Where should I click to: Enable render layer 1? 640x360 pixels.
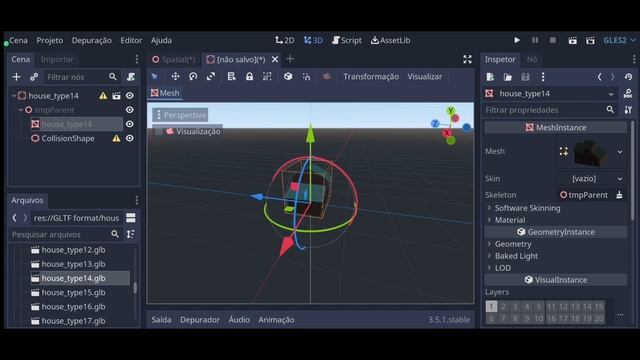pos(491,306)
